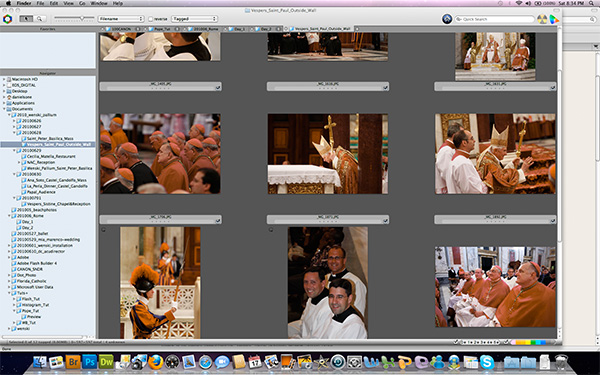The height and width of the screenshot is (375, 600).
Task: Click the Navigator horizontal scrollbar
Action: (x=43, y=338)
